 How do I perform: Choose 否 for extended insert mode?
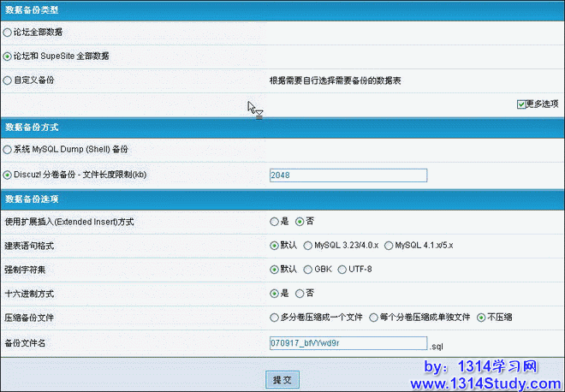pos(300,221)
